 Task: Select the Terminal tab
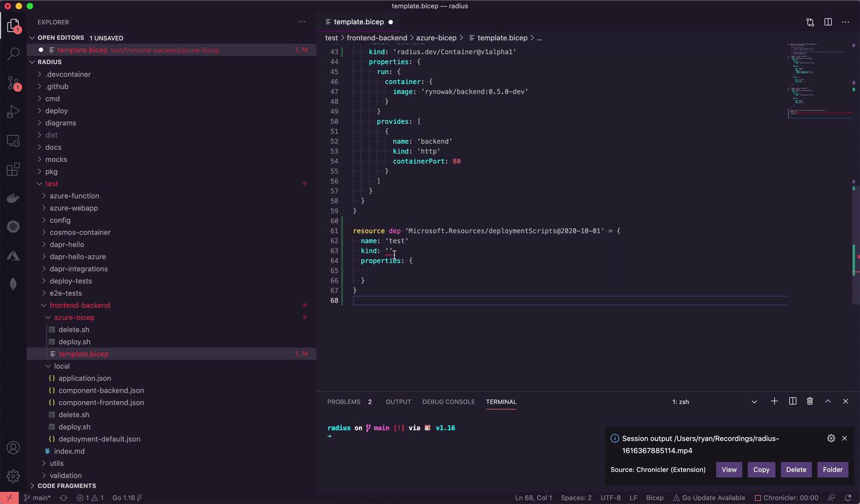point(501,402)
